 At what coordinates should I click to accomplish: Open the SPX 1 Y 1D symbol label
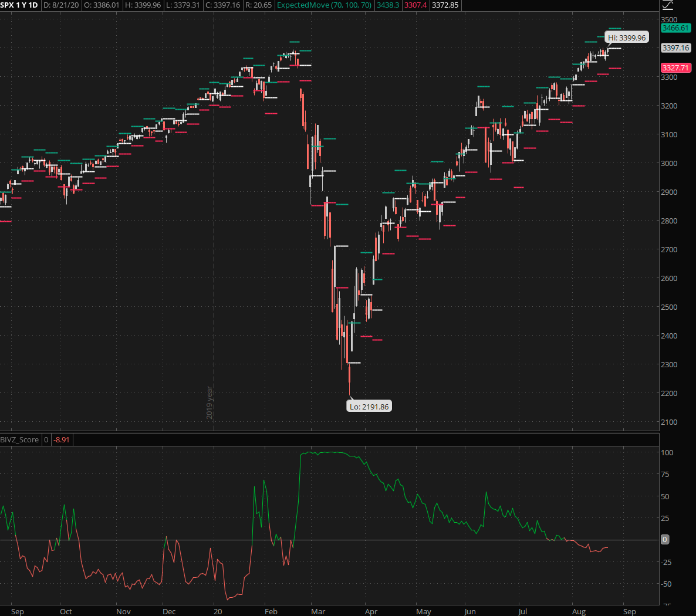[19, 5]
